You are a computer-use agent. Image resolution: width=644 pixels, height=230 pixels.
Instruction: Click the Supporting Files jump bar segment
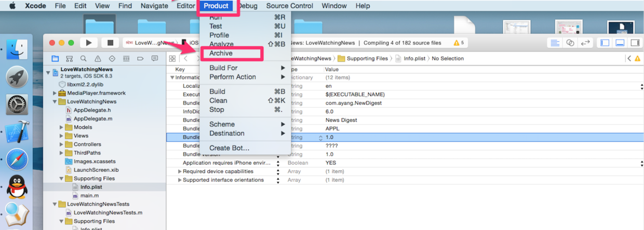coord(363,59)
